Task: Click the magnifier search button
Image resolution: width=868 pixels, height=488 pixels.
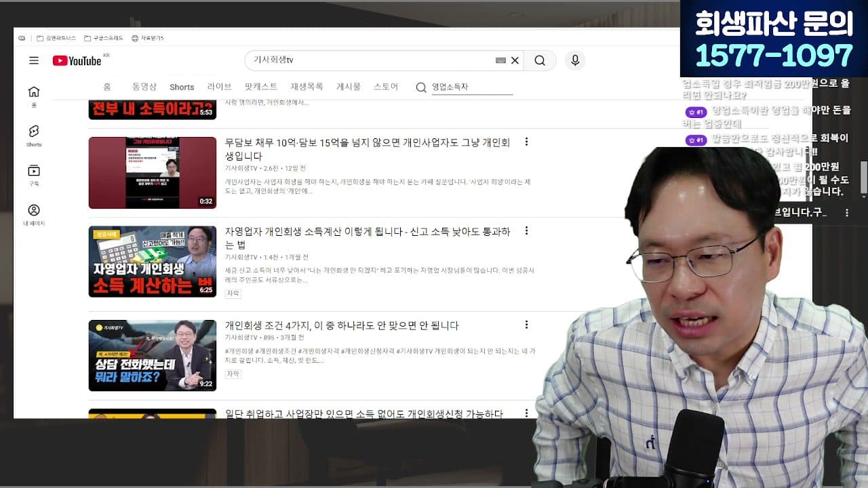Action: [x=540, y=60]
